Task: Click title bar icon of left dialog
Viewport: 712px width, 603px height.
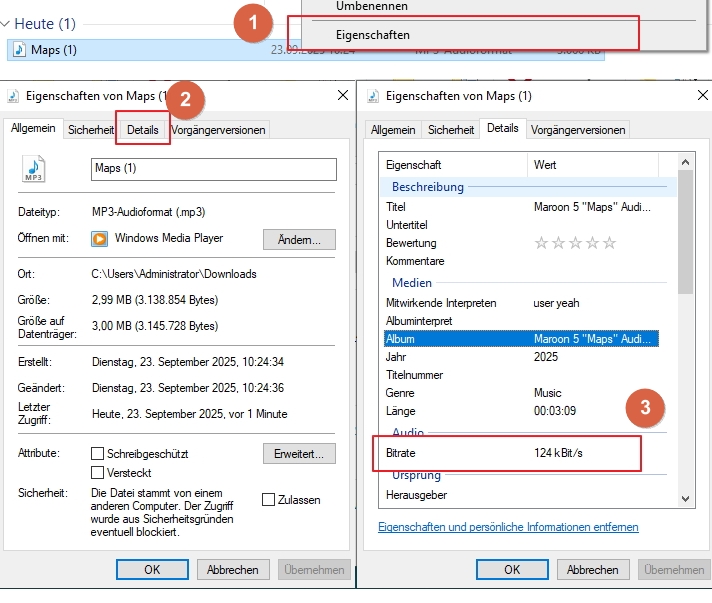Action: 13,96
